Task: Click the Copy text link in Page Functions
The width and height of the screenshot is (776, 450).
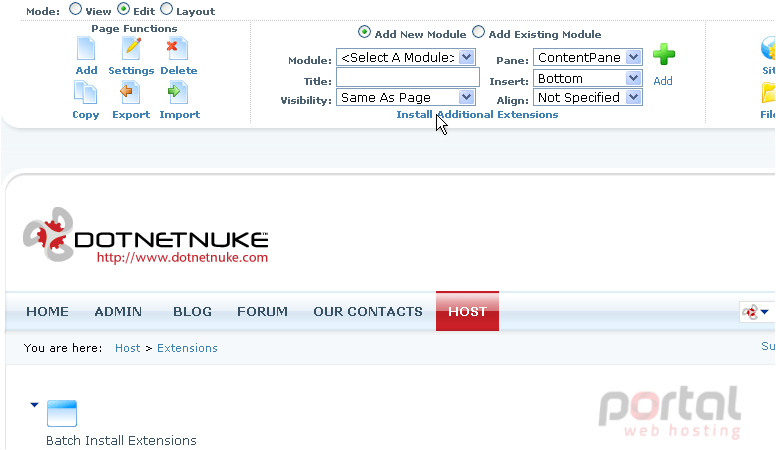Action: point(86,115)
